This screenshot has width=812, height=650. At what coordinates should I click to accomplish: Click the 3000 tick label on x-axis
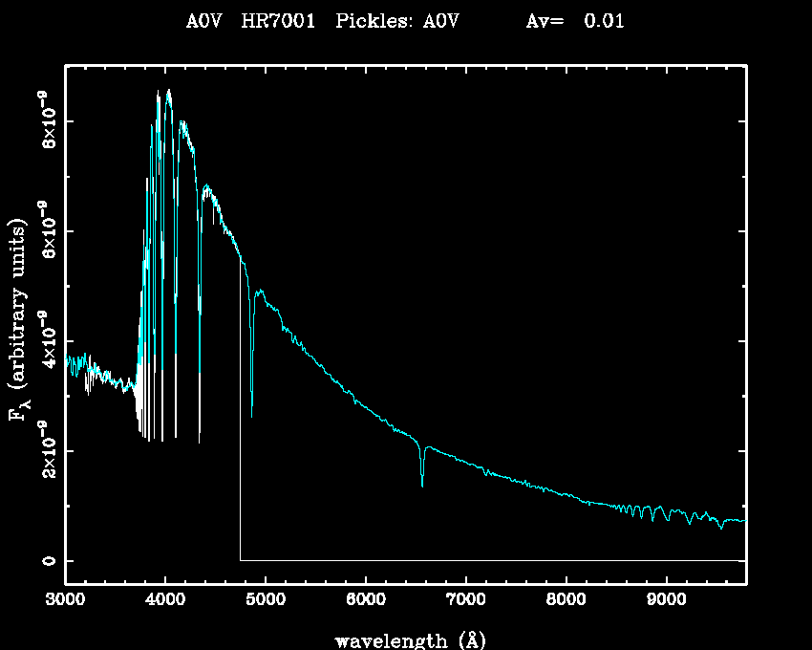point(65,601)
